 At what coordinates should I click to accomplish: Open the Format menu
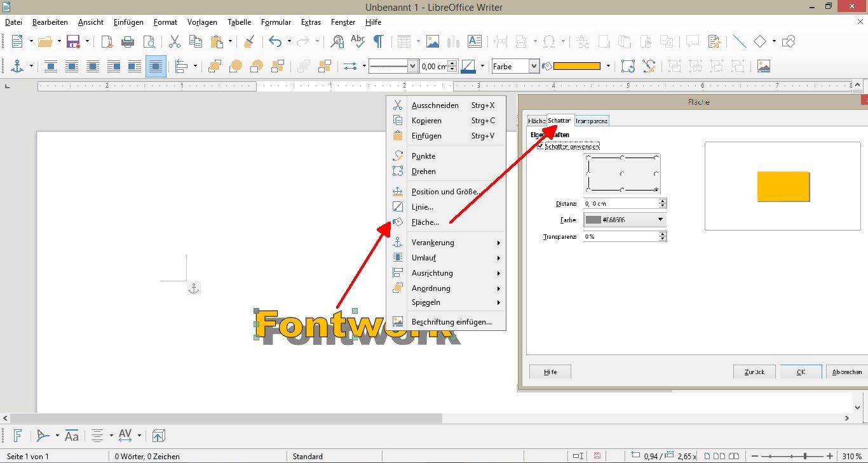[165, 22]
